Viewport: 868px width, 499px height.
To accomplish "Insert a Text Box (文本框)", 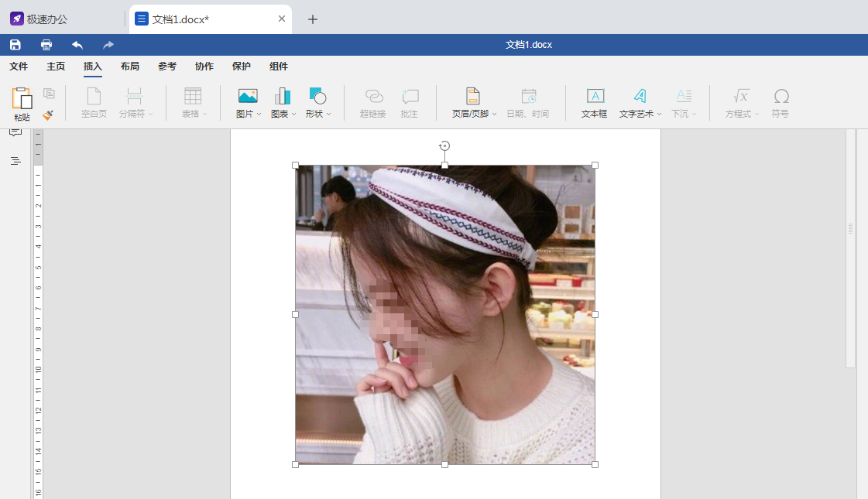I will (x=595, y=103).
